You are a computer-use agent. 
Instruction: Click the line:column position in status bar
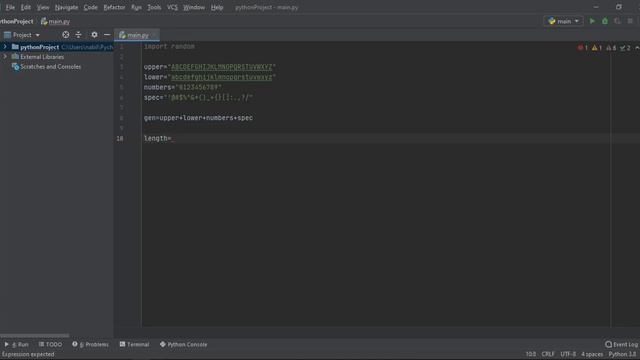click(531, 354)
